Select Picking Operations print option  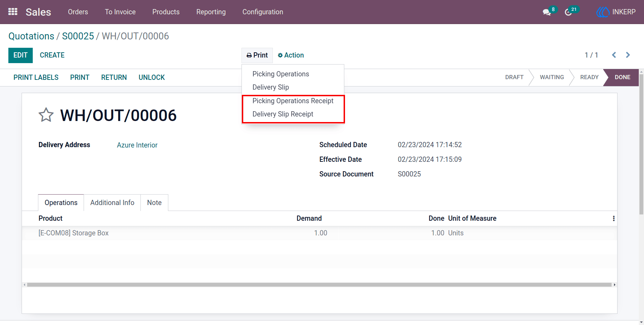pos(293,74)
